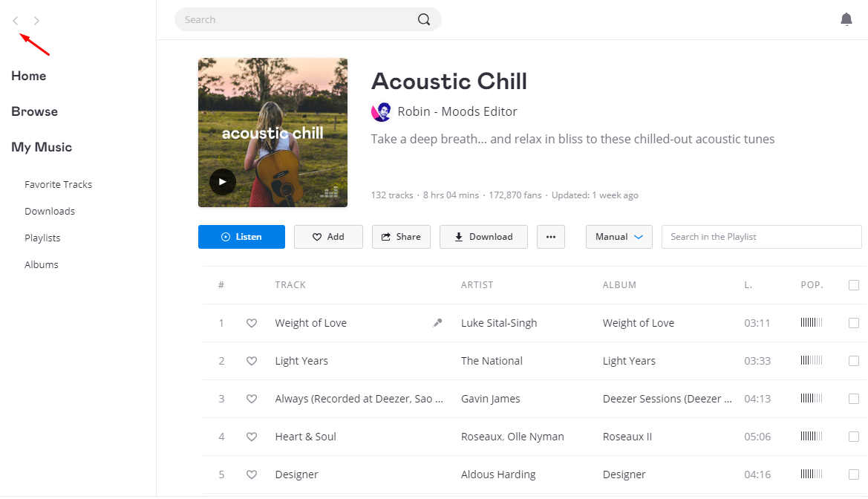Open the three-dots more options menu
Image resolution: width=868 pixels, height=499 pixels.
[x=551, y=236]
